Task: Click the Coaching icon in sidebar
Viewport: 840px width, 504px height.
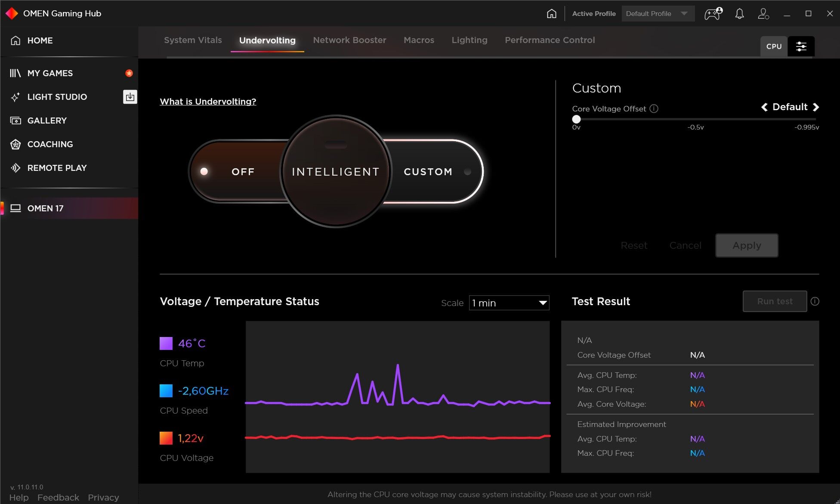Action: 15,144
